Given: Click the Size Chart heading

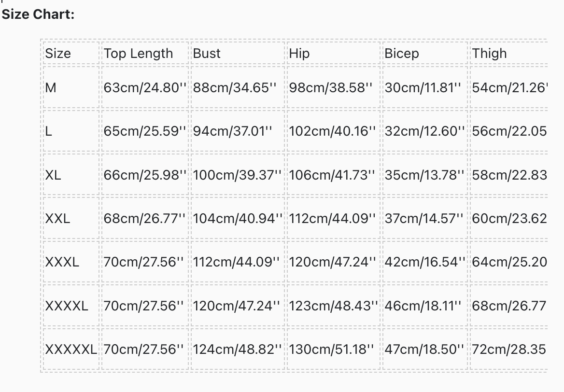Looking at the screenshot, I should click(38, 14).
